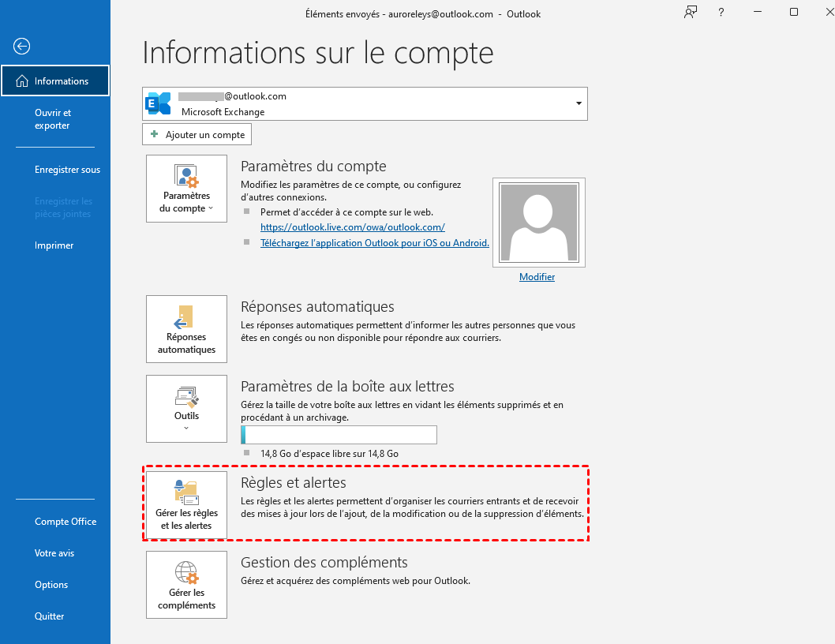Click the Réponses automatiques button label
835x644 pixels.
pos(186,343)
